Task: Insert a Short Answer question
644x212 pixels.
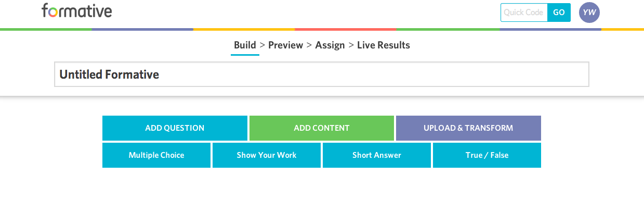Action: (377, 155)
